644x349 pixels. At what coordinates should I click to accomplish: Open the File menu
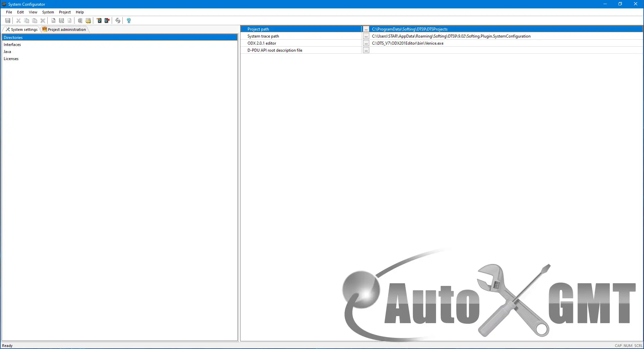tap(9, 12)
